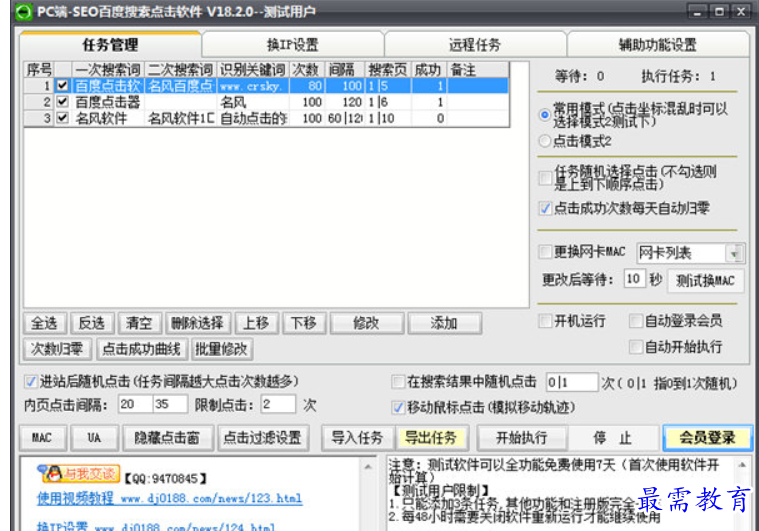Open 点击成功曲线 chart
This screenshot has height=531, width=759.
[142, 349]
